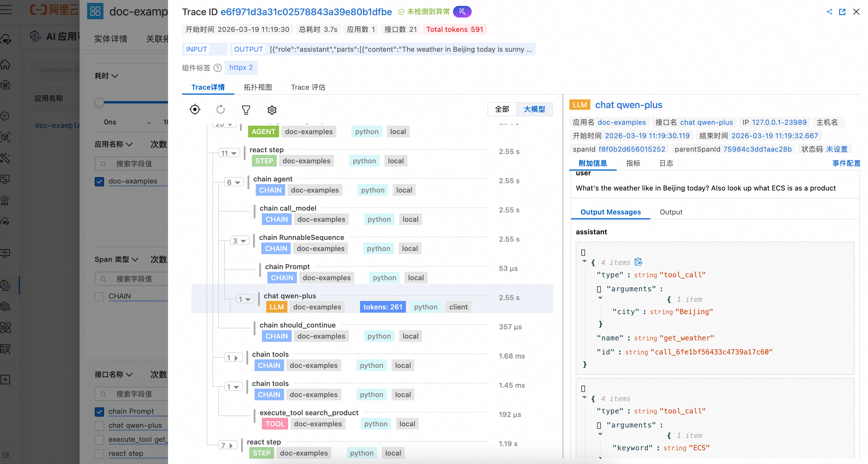
Task: Click the 耗时 range slider handle
Action: pyautogui.click(x=99, y=102)
